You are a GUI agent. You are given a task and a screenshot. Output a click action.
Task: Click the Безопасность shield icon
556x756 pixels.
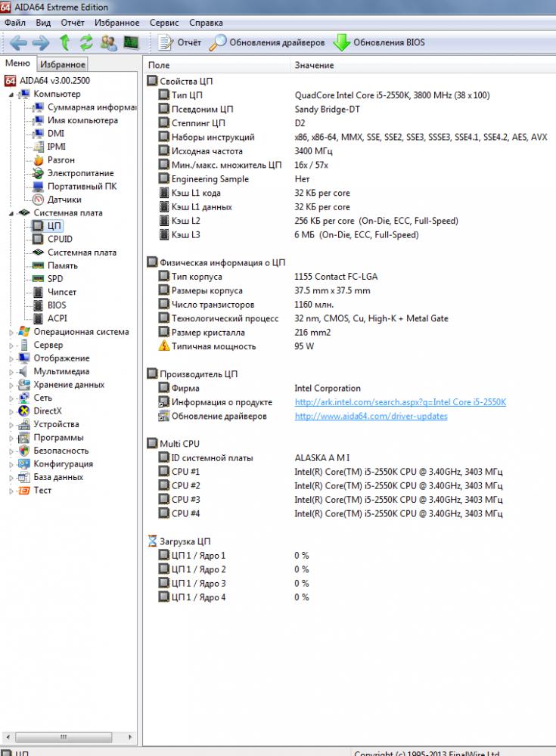[23, 451]
